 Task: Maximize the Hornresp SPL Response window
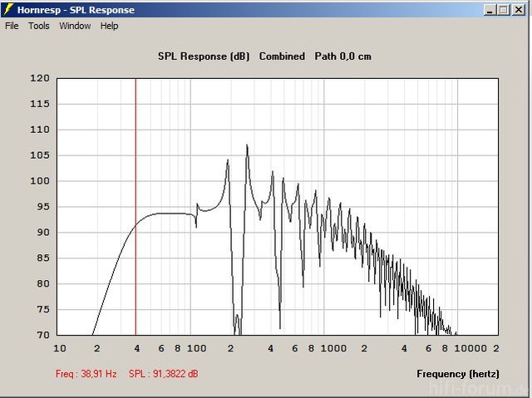504,10
